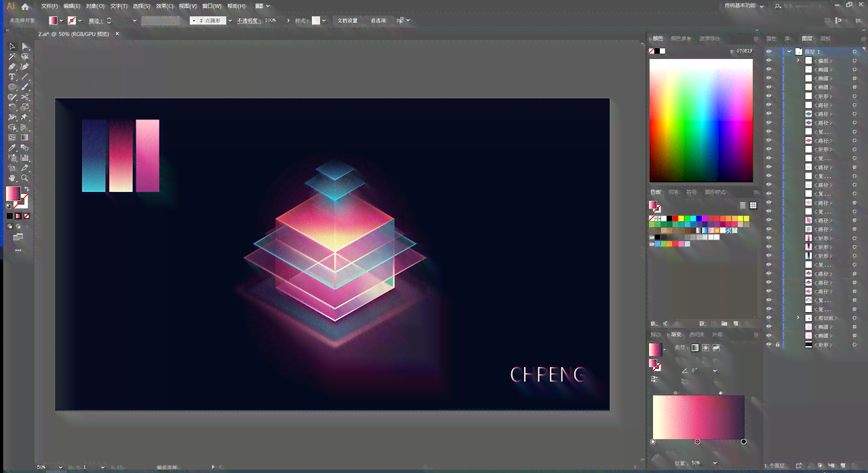The image size is (868, 473).
Task: Switch gradient type to Radial
Action: tap(705, 347)
